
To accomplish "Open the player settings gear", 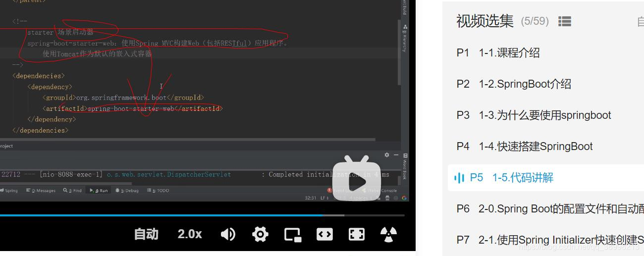I will 260,234.
